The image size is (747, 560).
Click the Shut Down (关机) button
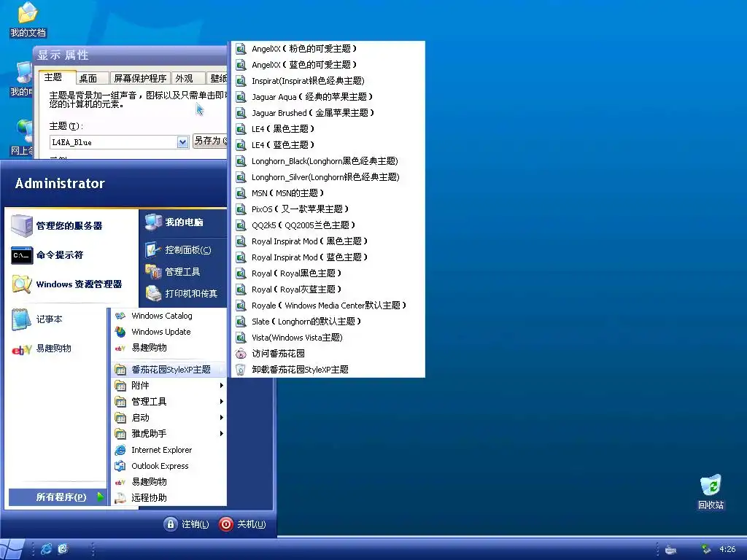coord(242,524)
